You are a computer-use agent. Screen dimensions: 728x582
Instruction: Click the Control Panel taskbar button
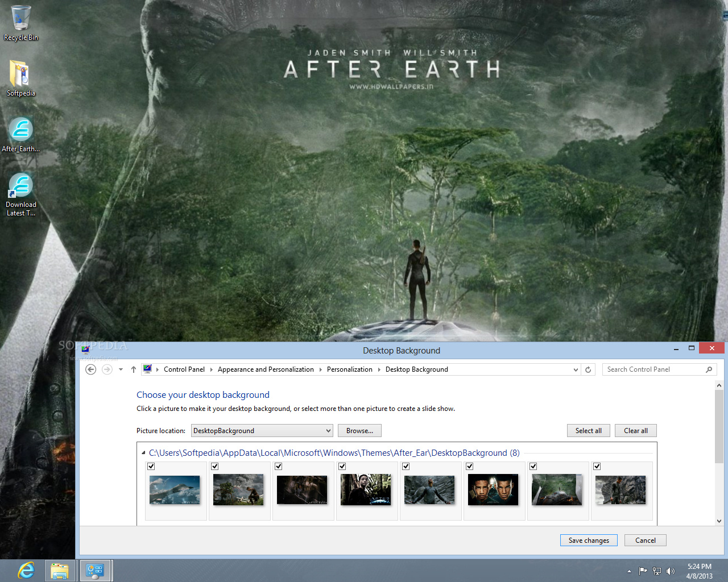tap(95, 571)
